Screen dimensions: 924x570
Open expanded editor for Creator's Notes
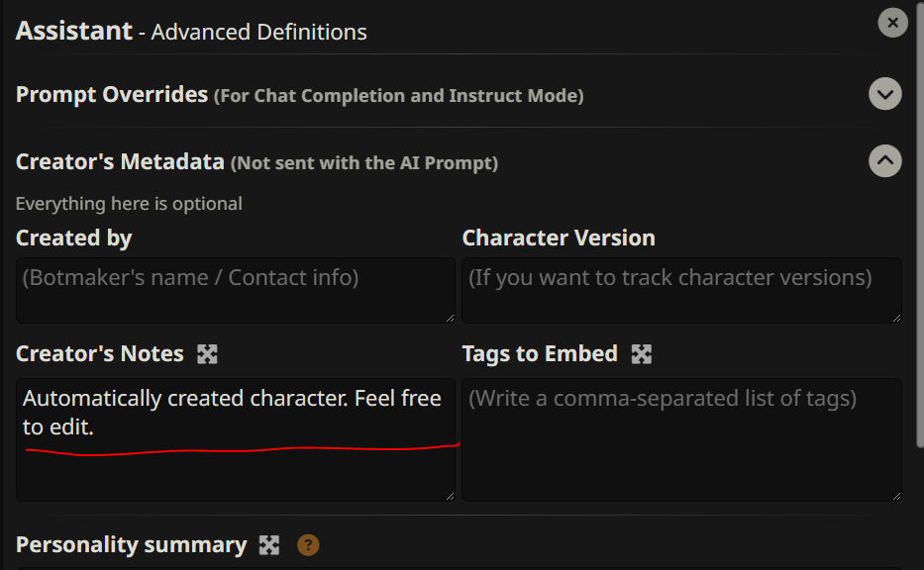pyautogui.click(x=207, y=353)
